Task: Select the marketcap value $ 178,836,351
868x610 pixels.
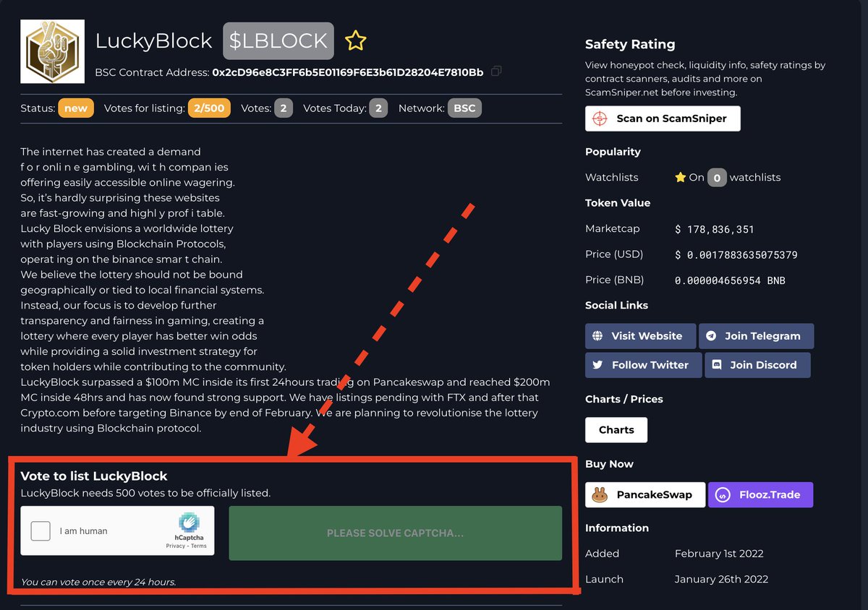Action: 715,229
